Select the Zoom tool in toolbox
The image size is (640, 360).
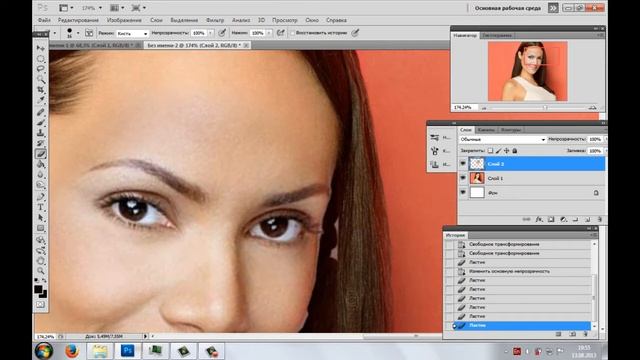(40, 271)
